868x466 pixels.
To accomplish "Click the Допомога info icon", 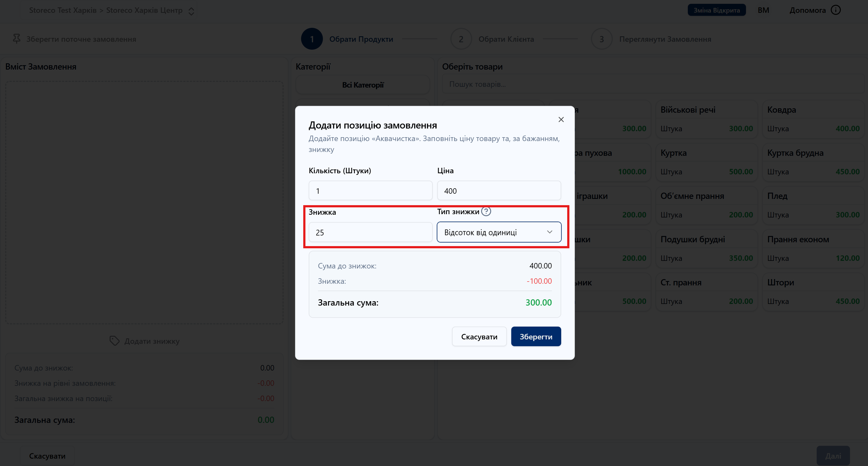I will 836,10.
